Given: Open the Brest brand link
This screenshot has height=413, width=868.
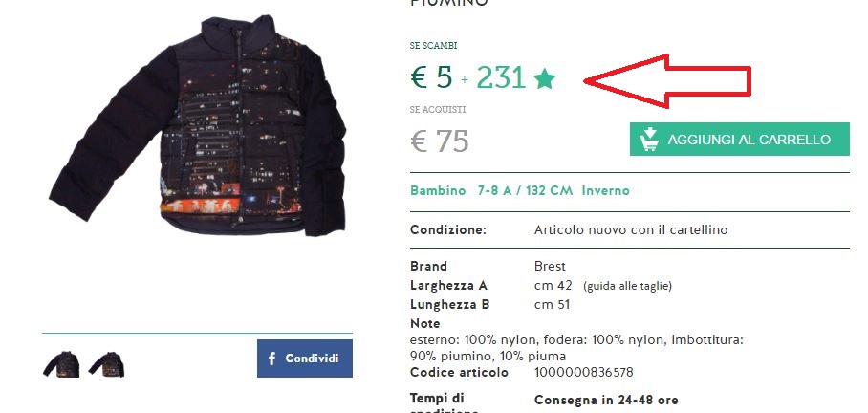Looking at the screenshot, I should [x=550, y=267].
